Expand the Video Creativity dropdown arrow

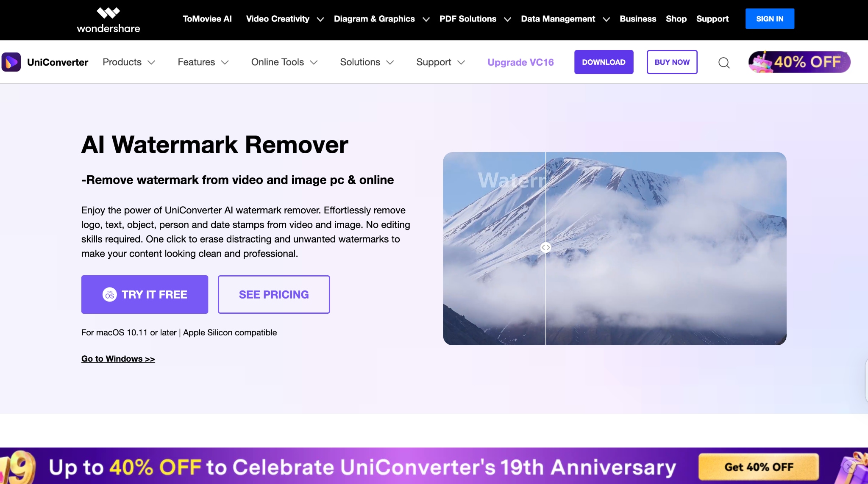(320, 19)
